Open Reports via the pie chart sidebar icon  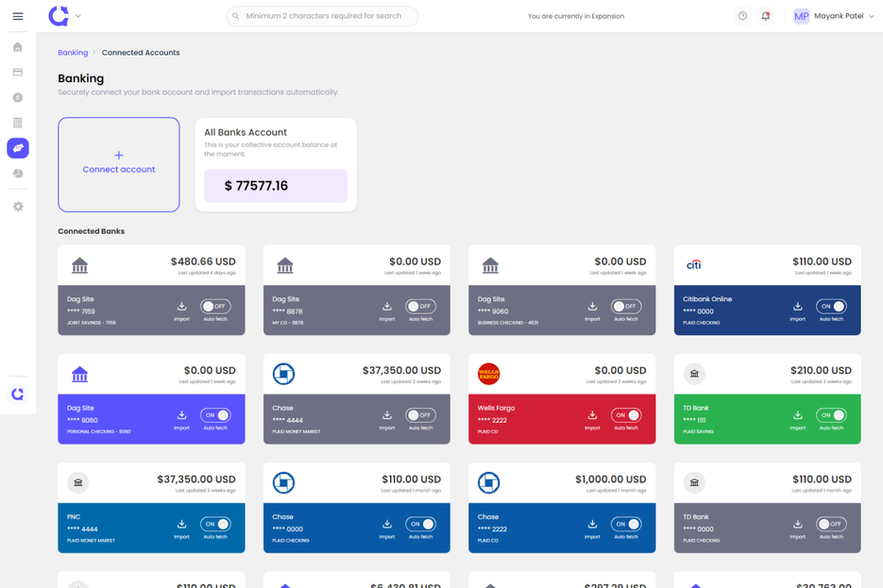click(x=17, y=173)
